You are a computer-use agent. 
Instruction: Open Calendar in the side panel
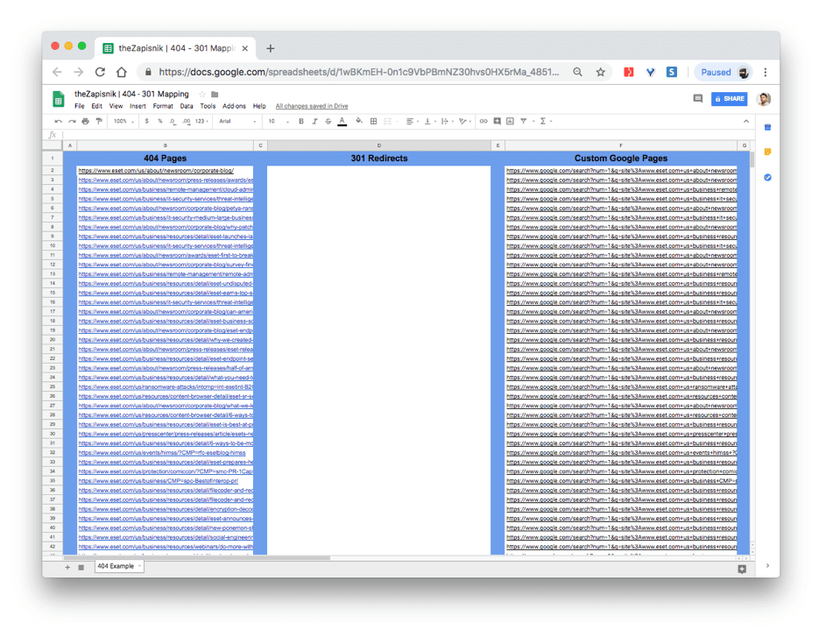767,127
